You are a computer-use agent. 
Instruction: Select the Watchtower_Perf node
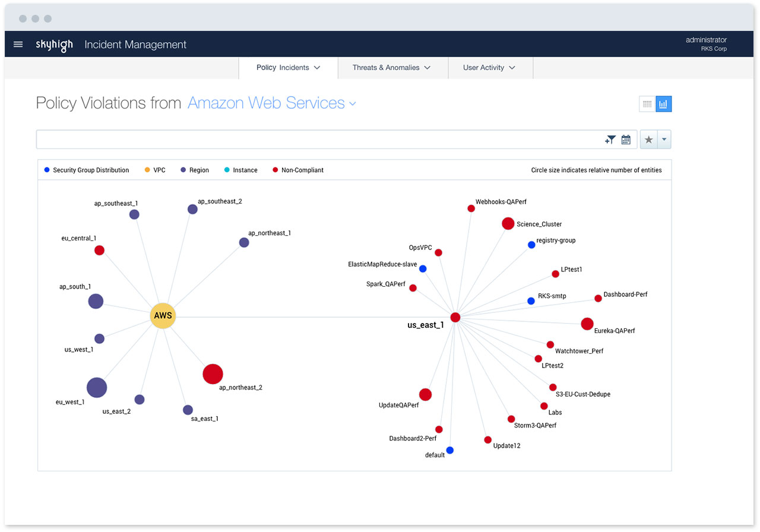tap(550, 344)
